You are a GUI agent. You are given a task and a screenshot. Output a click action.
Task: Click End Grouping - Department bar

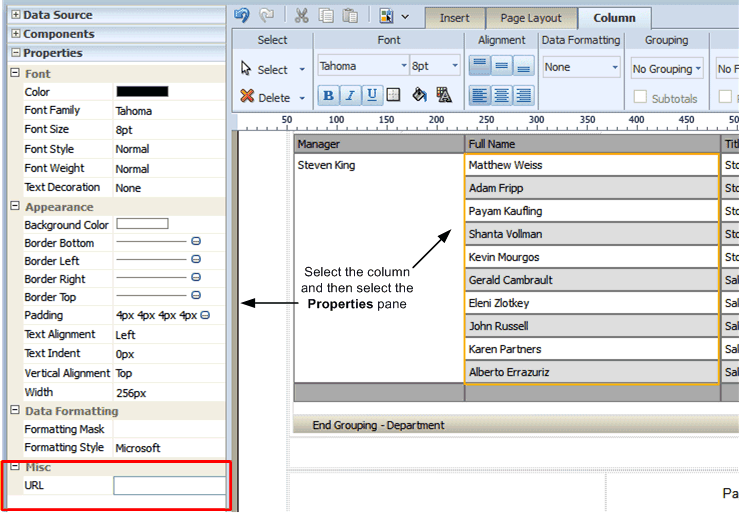tap(516, 425)
